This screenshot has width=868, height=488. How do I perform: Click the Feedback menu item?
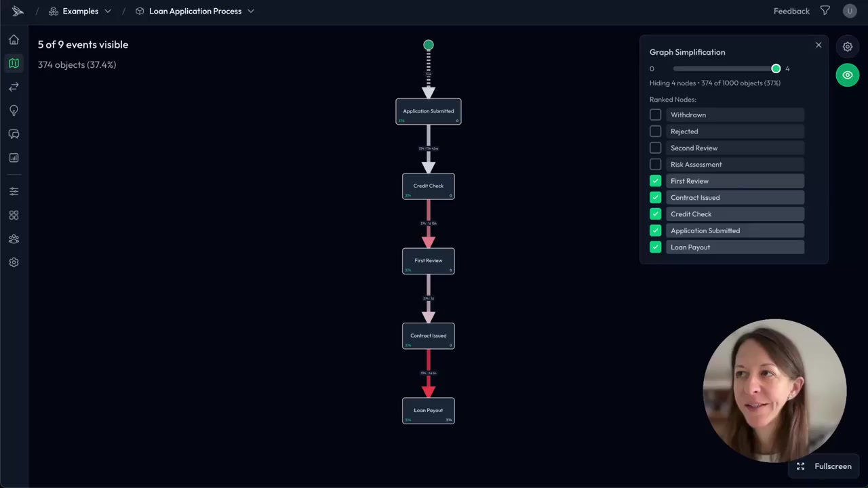[x=791, y=11]
